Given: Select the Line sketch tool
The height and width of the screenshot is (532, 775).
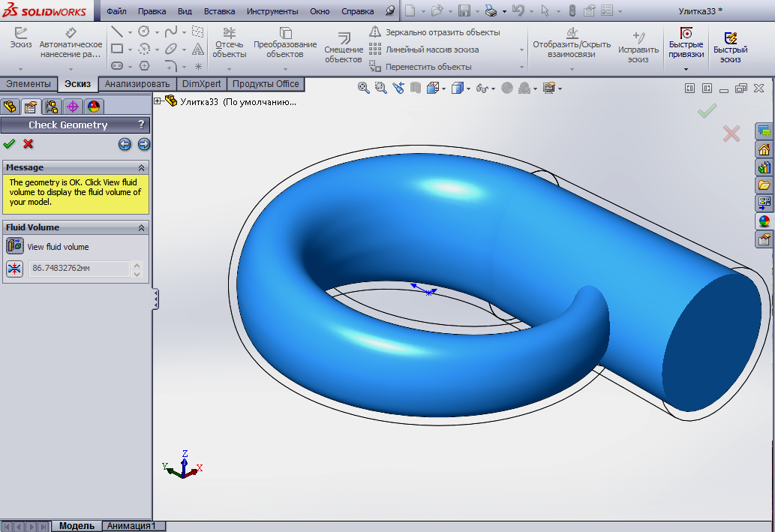Looking at the screenshot, I should pos(116,32).
